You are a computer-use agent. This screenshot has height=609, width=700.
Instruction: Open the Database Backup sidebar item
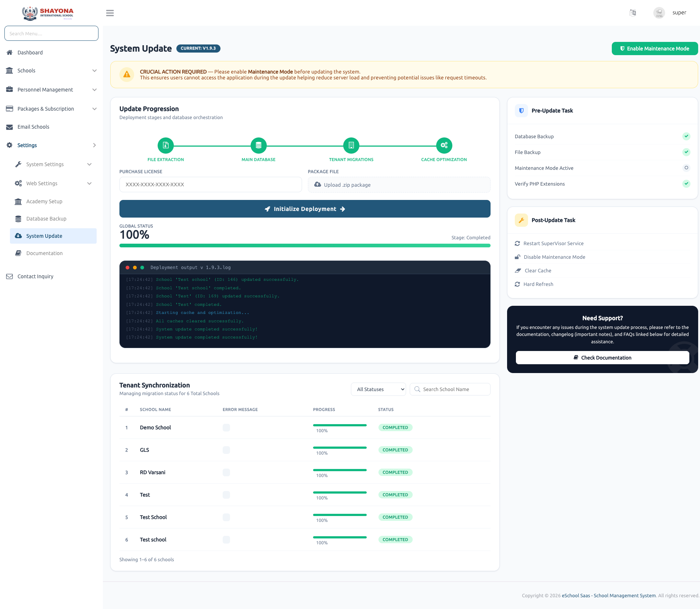coord(53,219)
